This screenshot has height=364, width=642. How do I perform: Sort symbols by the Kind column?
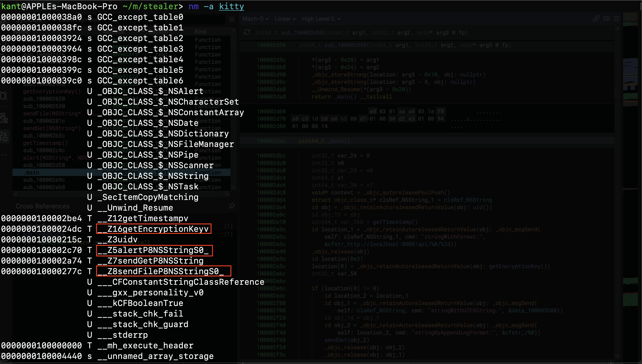coord(200,32)
